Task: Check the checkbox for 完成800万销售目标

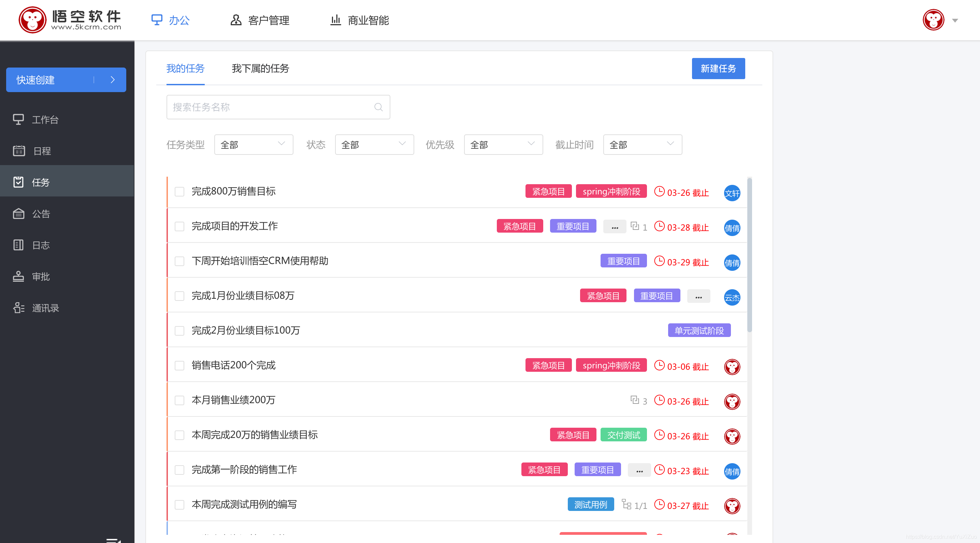Action: pos(179,192)
